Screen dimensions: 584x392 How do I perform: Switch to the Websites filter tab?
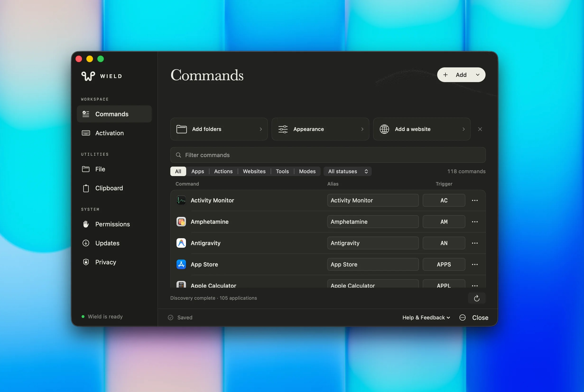click(254, 171)
